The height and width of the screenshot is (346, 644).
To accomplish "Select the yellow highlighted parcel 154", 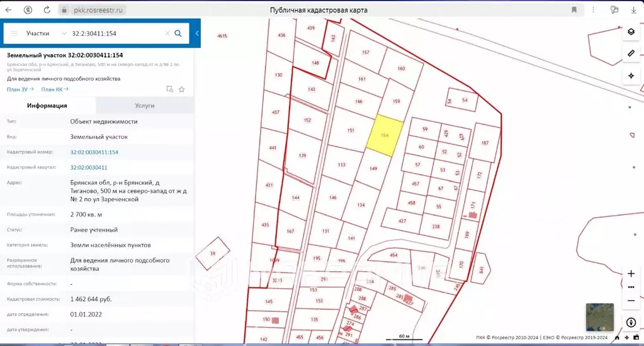I will click(x=385, y=135).
